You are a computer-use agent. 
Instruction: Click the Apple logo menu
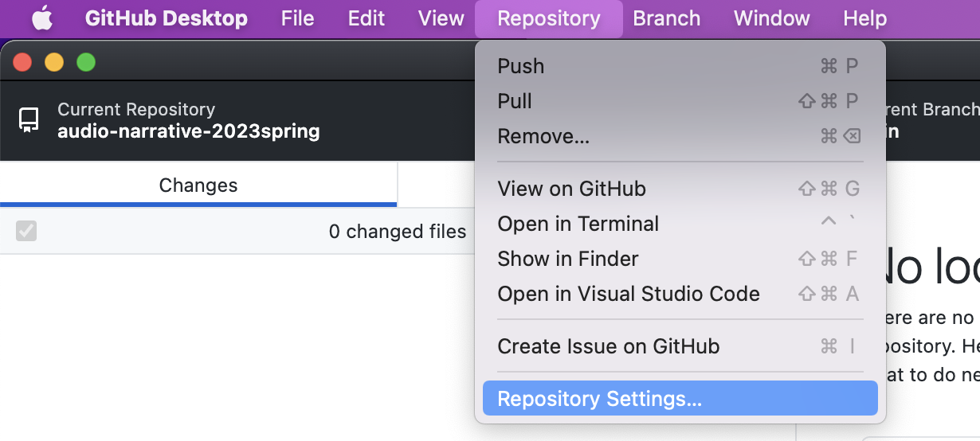coord(42,18)
